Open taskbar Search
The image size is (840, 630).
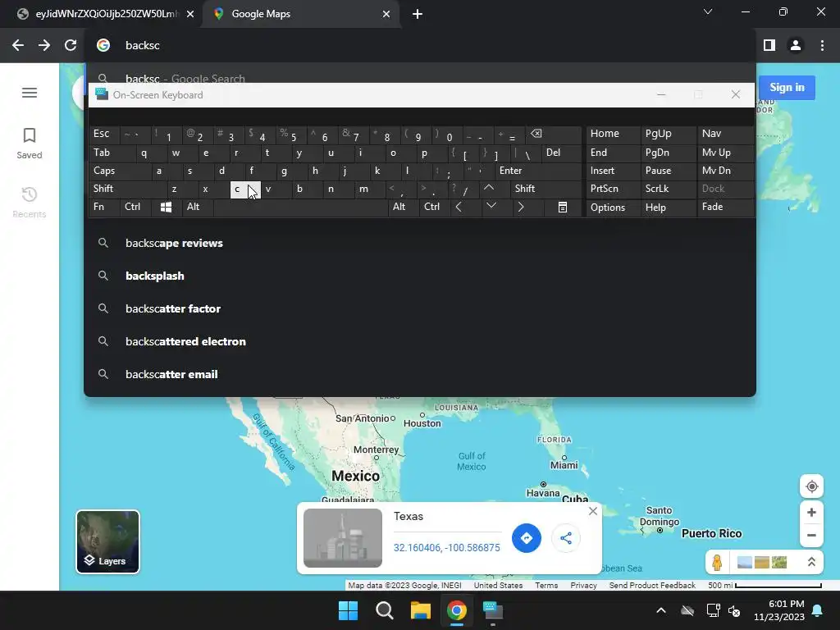coord(384,610)
